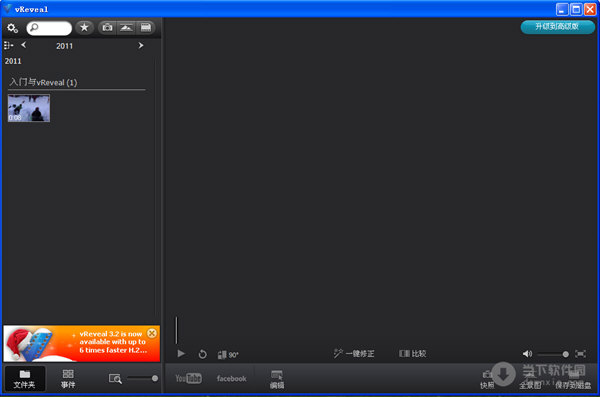Switch to the 事件 events tab
Screen dimensions: 600x397
68,379
